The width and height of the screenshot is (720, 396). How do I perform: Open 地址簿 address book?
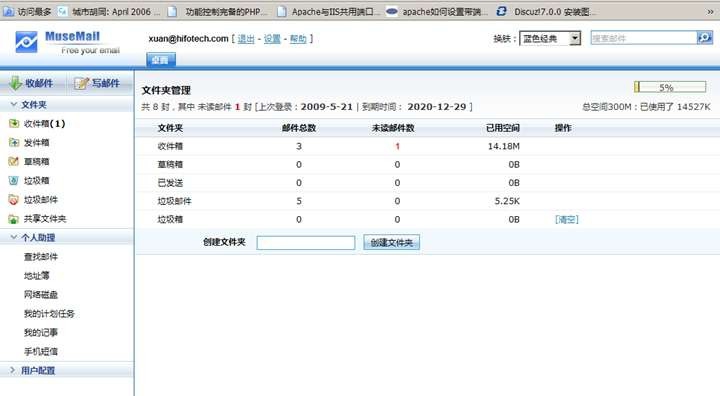37,275
